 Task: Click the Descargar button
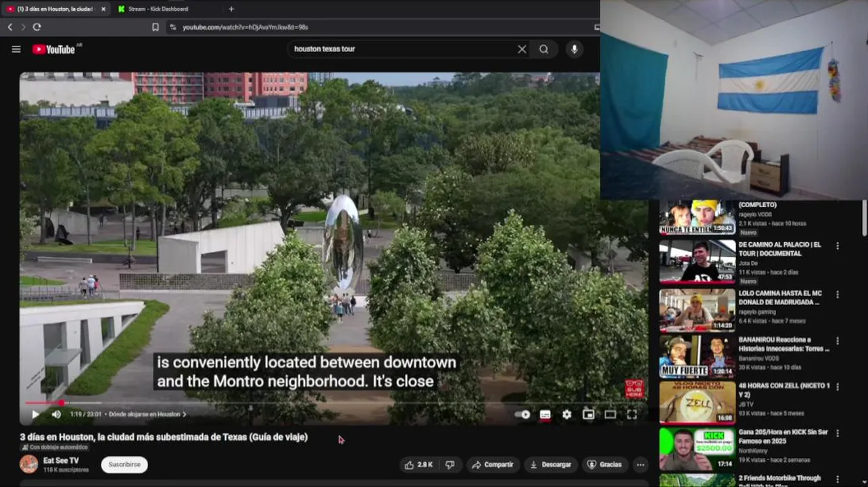point(550,465)
